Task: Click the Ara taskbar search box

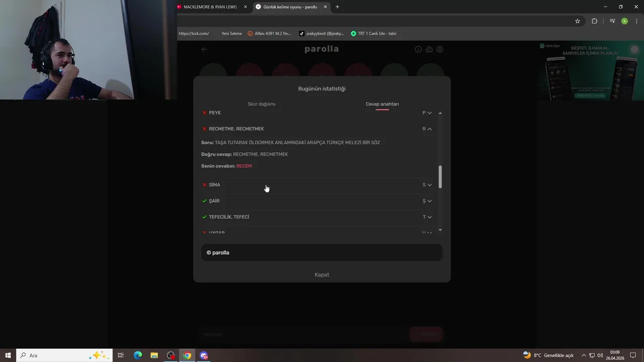Action: (x=64, y=355)
